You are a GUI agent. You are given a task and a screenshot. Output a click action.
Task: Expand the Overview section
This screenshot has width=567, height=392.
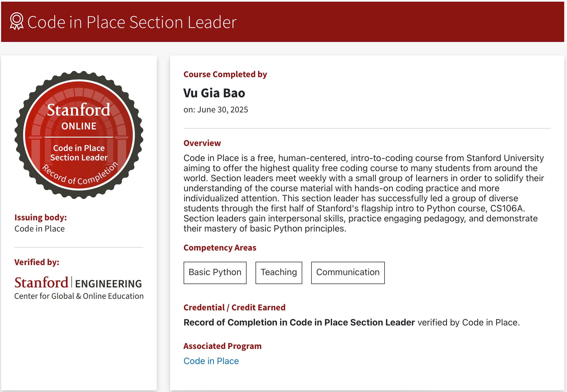point(202,143)
